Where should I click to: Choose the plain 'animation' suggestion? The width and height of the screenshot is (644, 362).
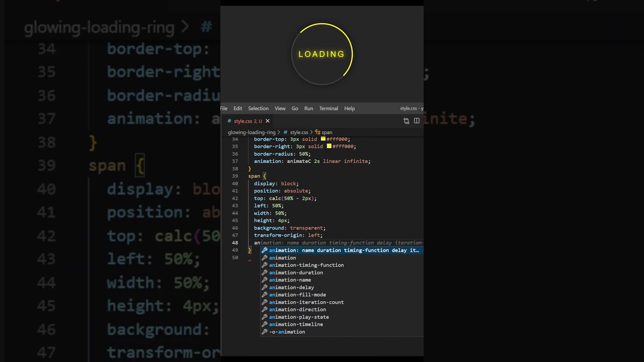tap(342, 257)
